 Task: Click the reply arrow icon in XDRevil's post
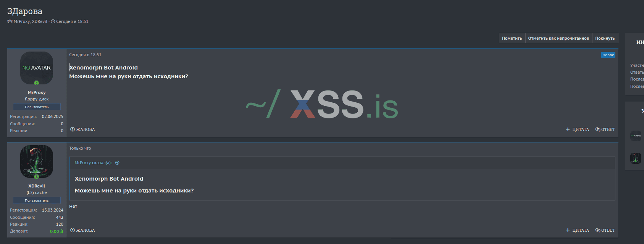598,230
